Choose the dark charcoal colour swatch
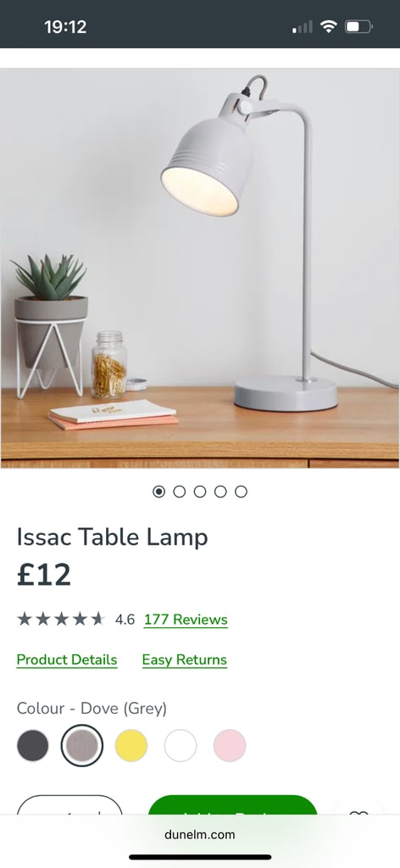Image resolution: width=400 pixels, height=868 pixels. (33, 746)
